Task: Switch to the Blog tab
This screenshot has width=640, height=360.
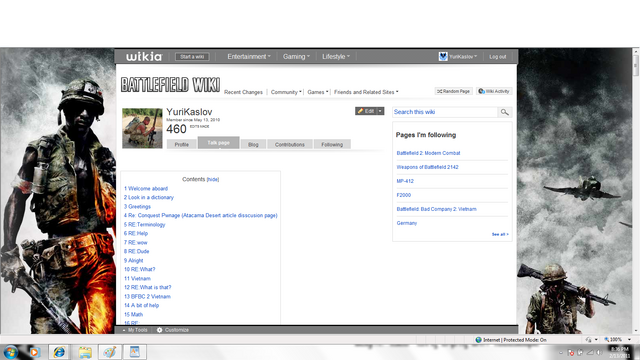Action: point(253,144)
